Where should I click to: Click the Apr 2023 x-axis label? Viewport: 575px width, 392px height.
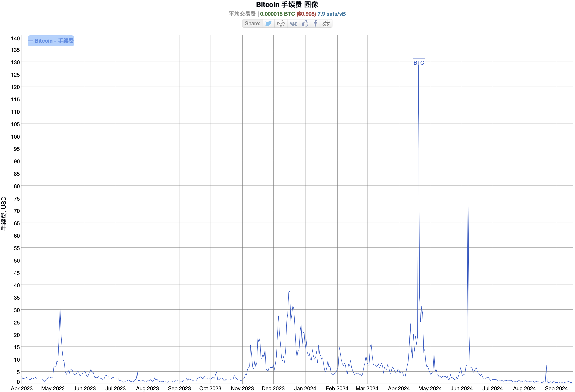(x=22, y=388)
